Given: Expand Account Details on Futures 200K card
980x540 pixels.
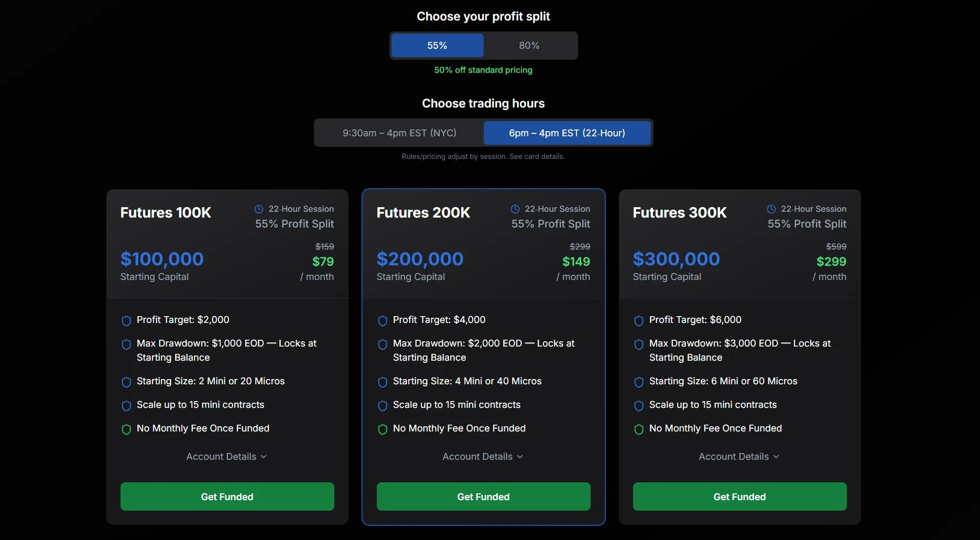Looking at the screenshot, I should [483, 457].
